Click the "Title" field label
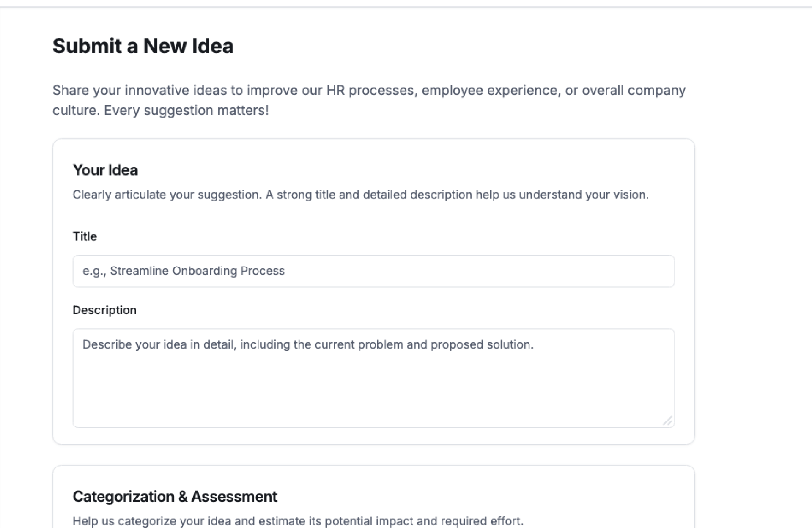The width and height of the screenshot is (812, 528). [x=85, y=236]
